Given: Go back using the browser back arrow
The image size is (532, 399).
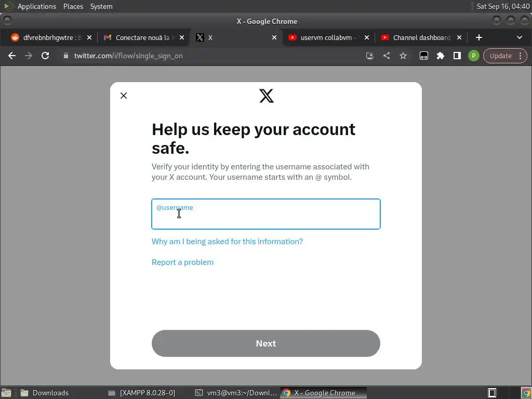Looking at the screenshot, I should point(12,56).
